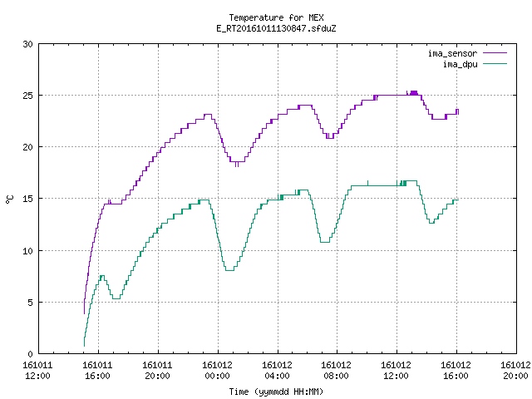The width and height of the screenshot is (532, 399).
Task: Click the x-axis tick label 161011 12:00
Action: [37, 371]
